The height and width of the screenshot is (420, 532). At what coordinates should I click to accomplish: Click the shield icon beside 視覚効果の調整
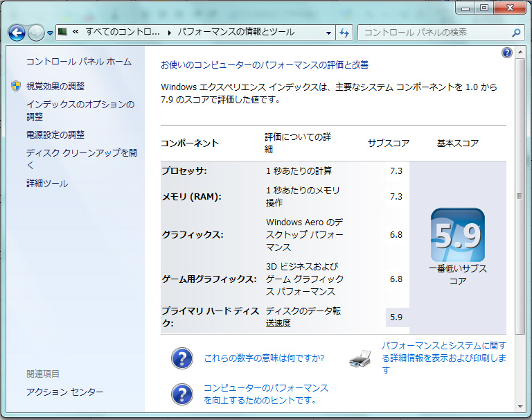(16, 86)
